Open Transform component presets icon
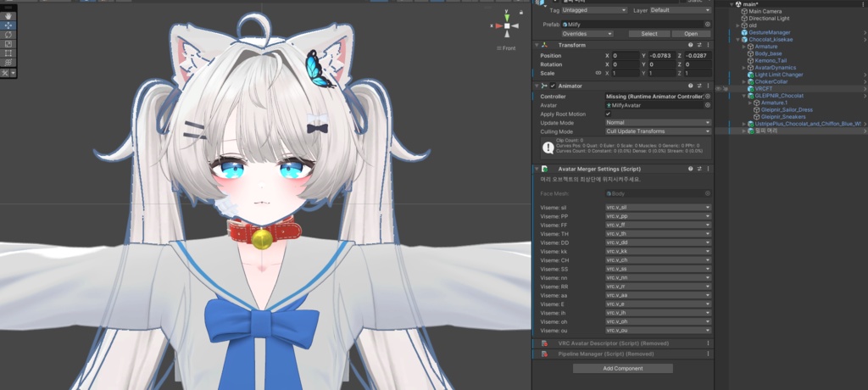868x390 pixels. click(x=699, y=45)
